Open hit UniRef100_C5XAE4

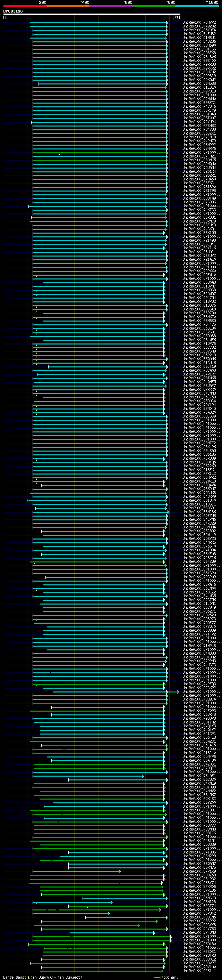pyautogui.click(x=199, y=30)
